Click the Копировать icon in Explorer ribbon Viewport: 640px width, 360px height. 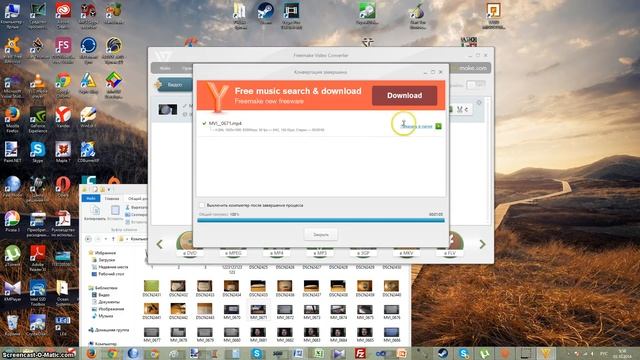[x=95, y=213]
